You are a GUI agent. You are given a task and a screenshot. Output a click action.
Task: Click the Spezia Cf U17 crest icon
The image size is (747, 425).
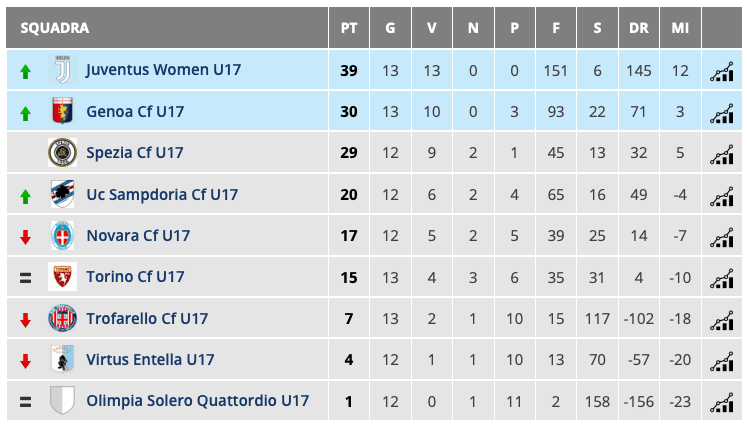point(62,153)
